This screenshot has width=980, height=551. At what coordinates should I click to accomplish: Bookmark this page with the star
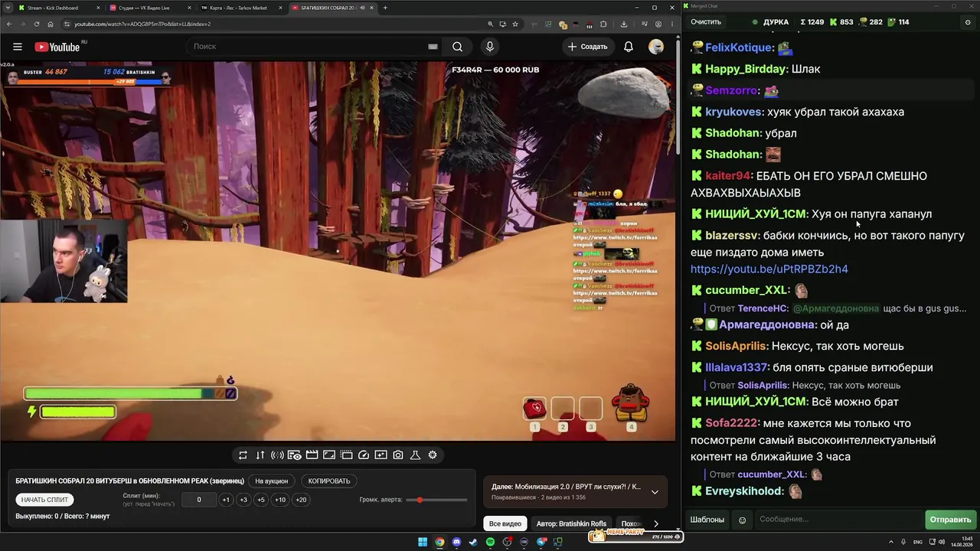click(x=515, y=24)
